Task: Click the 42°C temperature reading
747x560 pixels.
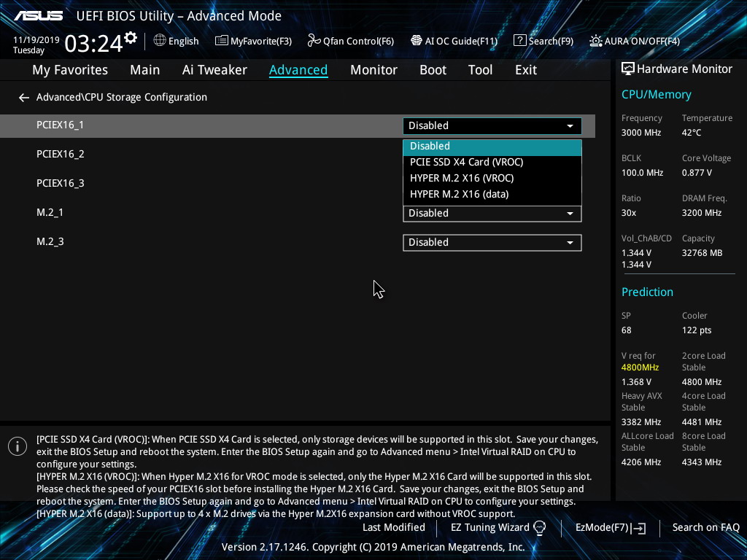Action: (692, 133)
